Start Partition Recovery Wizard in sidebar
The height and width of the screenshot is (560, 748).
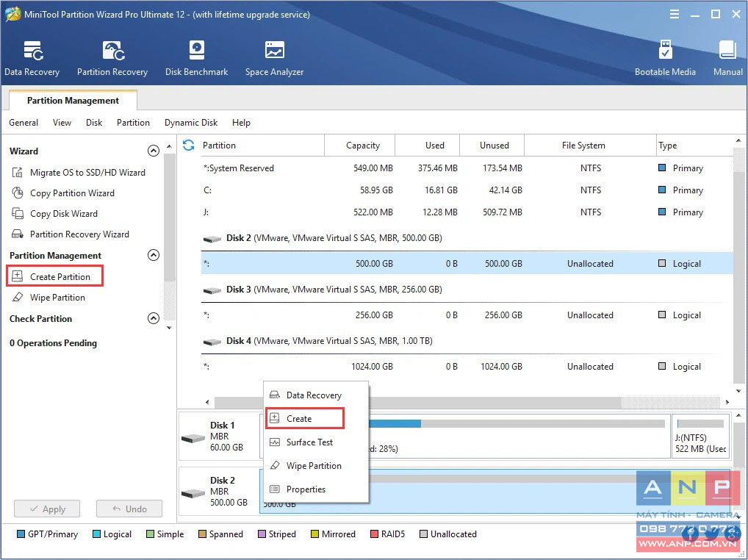(x=70, y=234)
